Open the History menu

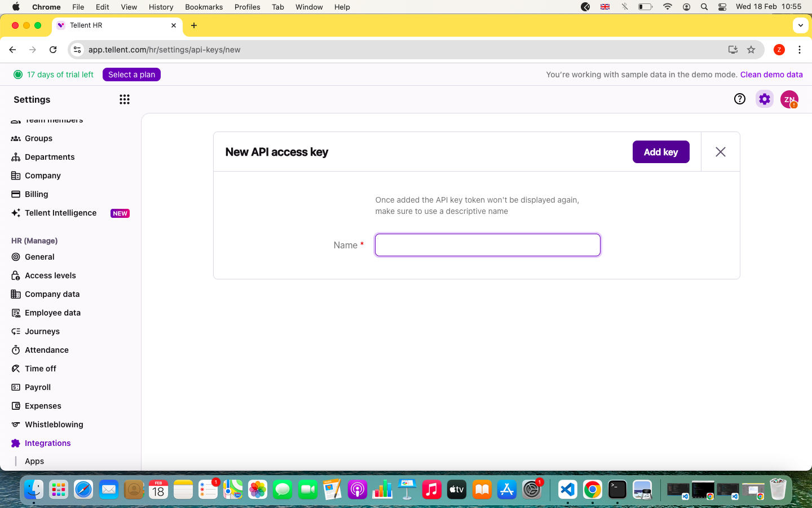coord(161,7)
